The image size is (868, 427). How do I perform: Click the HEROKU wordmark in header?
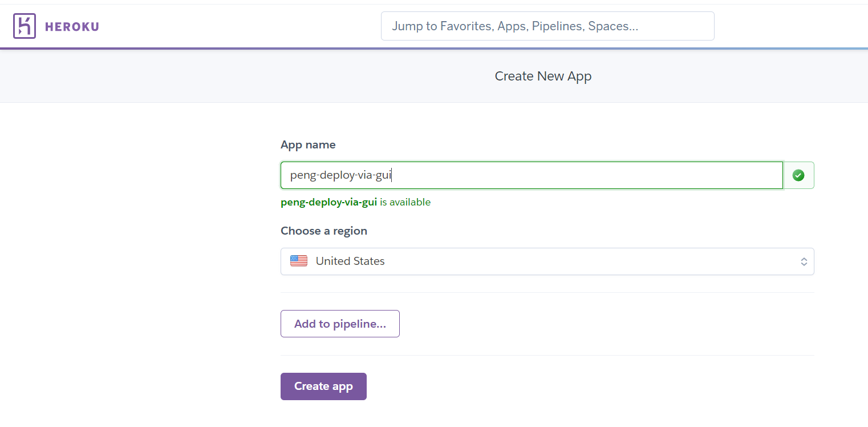pyautogui.click(x=72, y=27)
